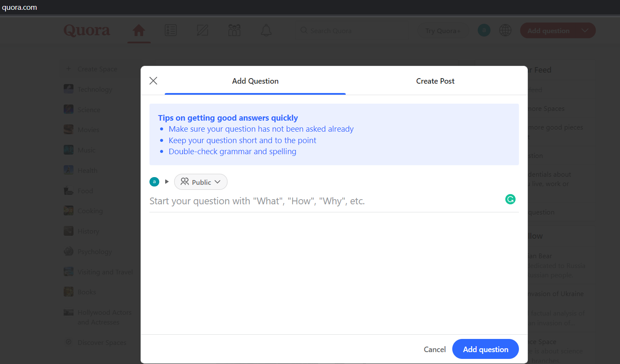620x364 pixels.
Task: Click the Discover Spaces compass icon
Action: [x=68, y=341]
